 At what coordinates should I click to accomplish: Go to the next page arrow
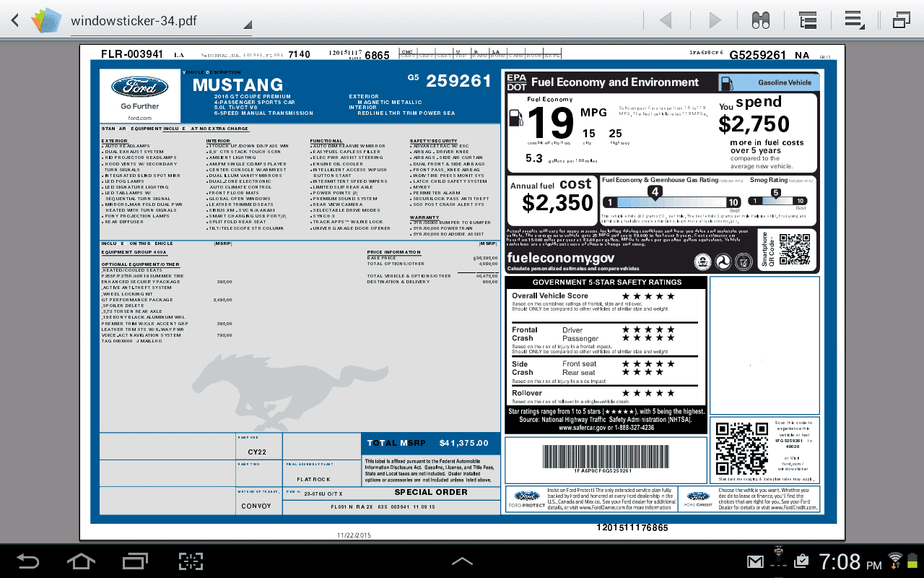(x=715, y=20)
